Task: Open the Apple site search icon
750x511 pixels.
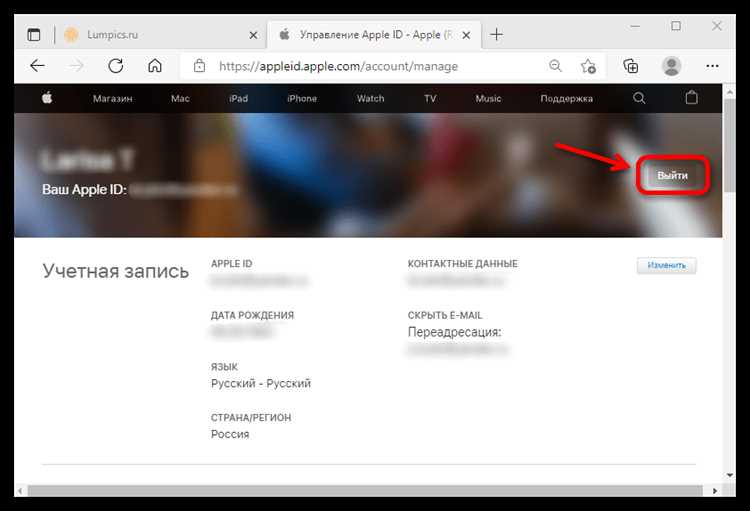Action: click(639, 98)
